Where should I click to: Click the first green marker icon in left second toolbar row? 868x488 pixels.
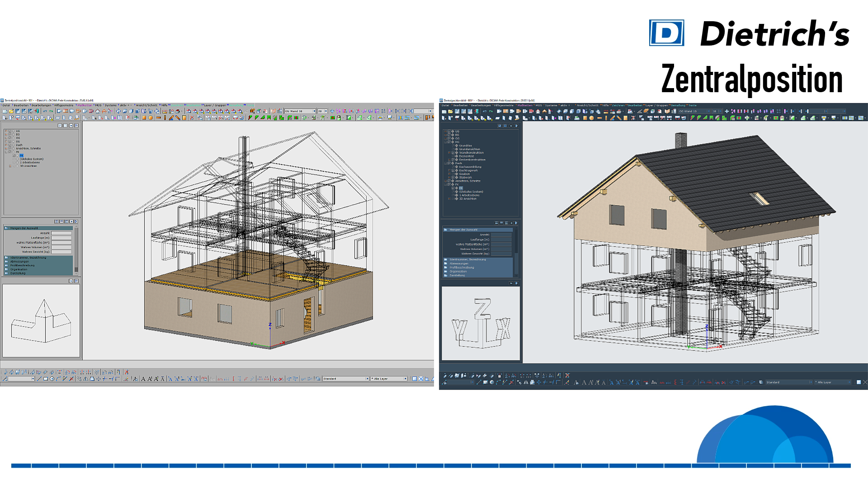click(250, 117)
